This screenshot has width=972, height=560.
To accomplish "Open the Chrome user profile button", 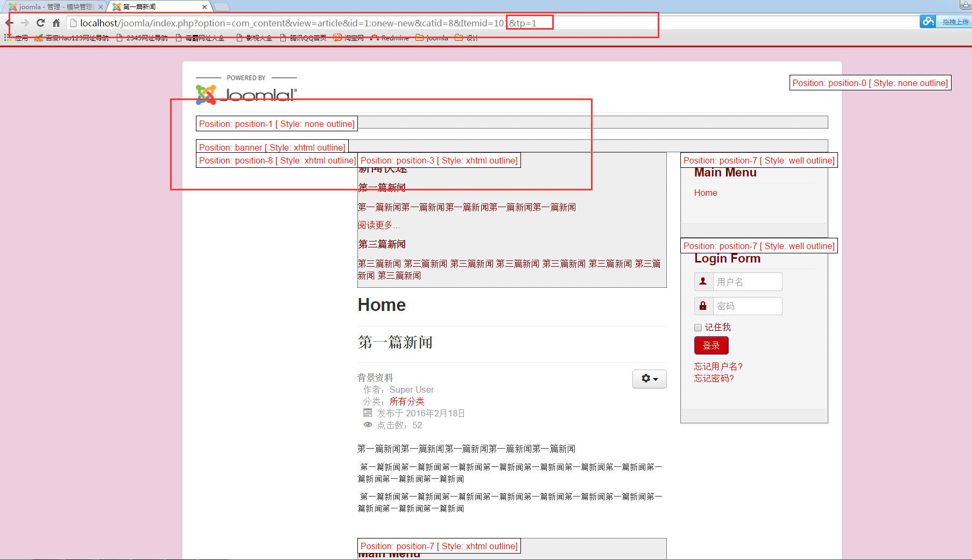I will coord(965,5).
